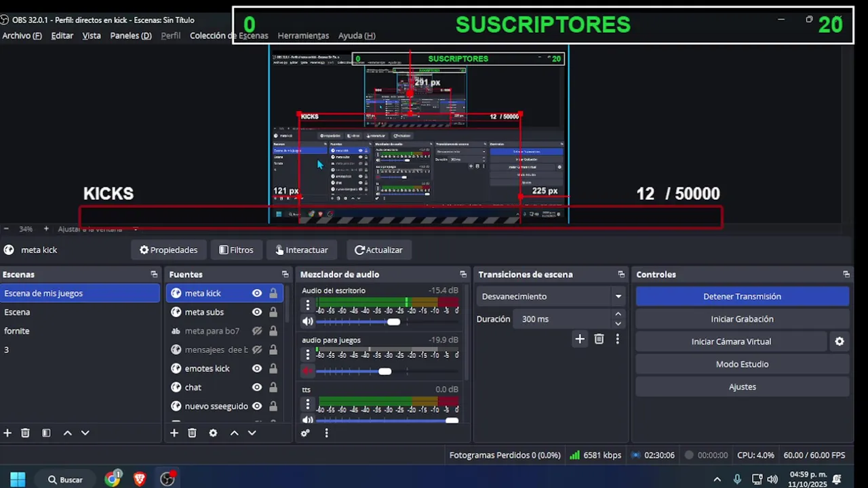Move scene down with arrow icon
868x488 pixels.
[85, 433]
